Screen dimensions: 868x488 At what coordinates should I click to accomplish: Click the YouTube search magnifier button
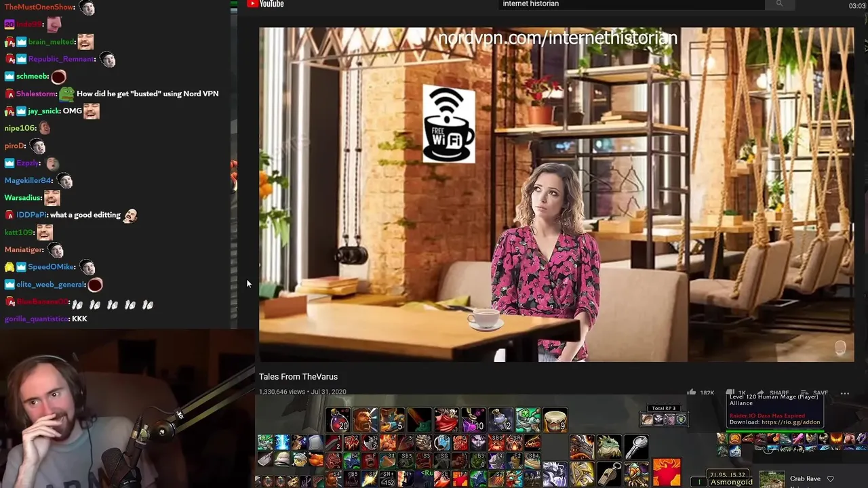click(x=779, y=4)
